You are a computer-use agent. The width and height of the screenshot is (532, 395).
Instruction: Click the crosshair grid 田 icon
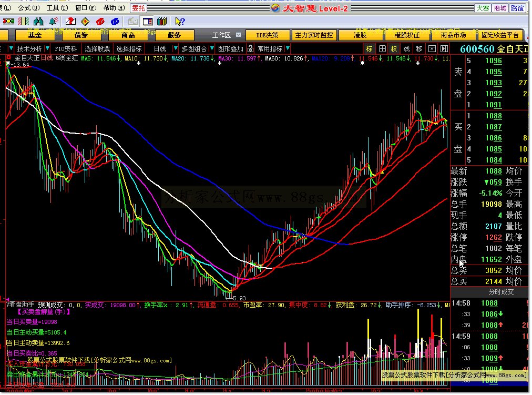coord(382,49)
